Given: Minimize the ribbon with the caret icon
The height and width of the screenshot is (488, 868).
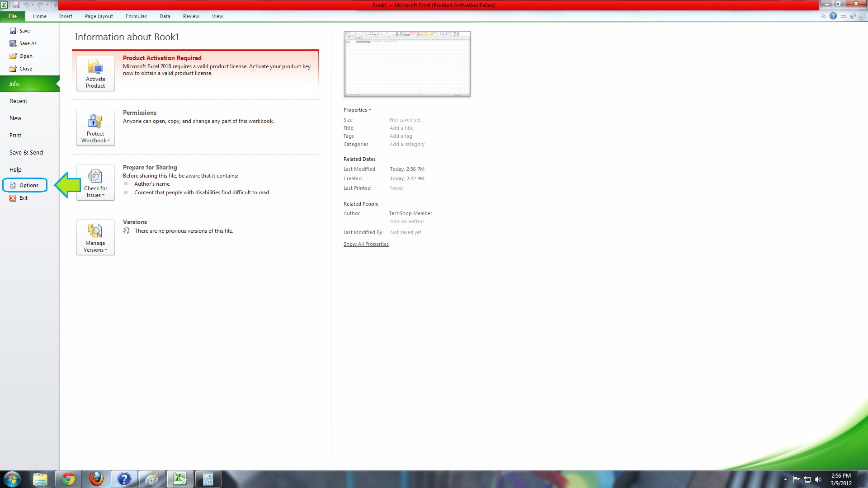Looking at the screenshot, I should pyautogui.click(x=823, y=16).
